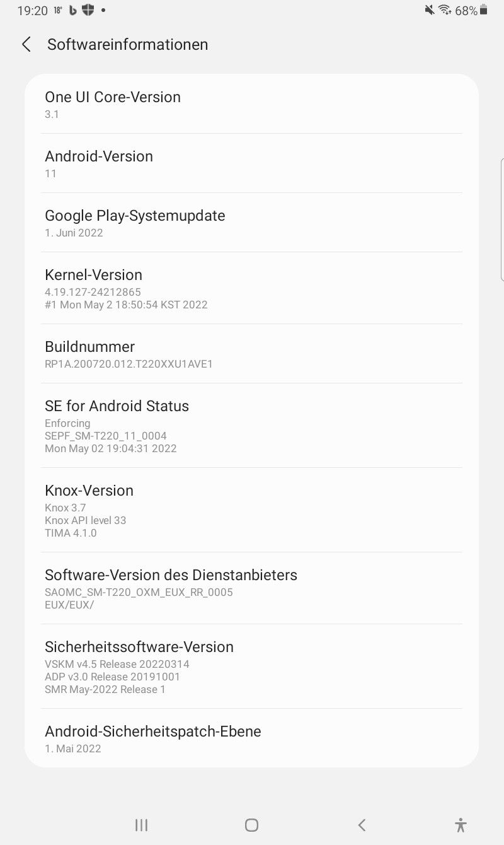Tap the Android-Version entry

[x=252, y=163]
